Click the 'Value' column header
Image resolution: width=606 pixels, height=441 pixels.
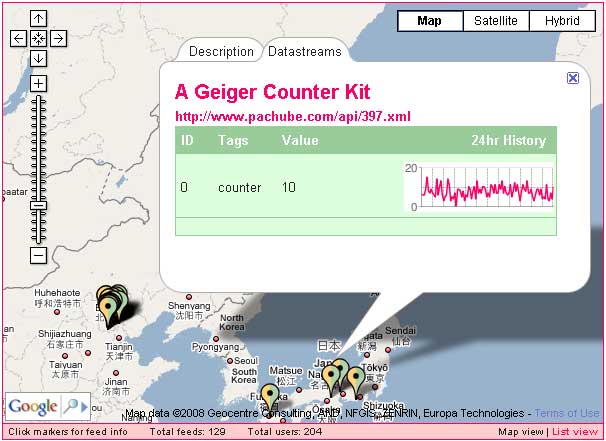300,140
